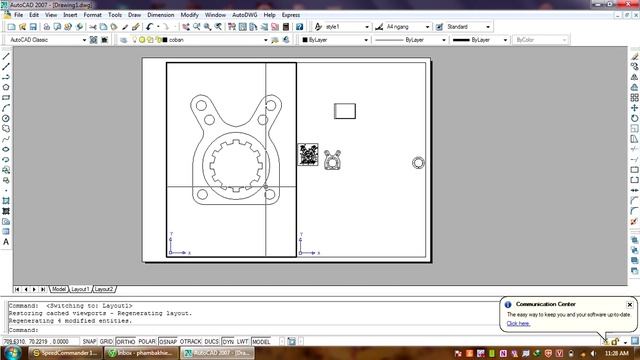Click the Rotate tool in Modify toolbar
The width and height of the screenshot is (640, 360).
point(634,118)
